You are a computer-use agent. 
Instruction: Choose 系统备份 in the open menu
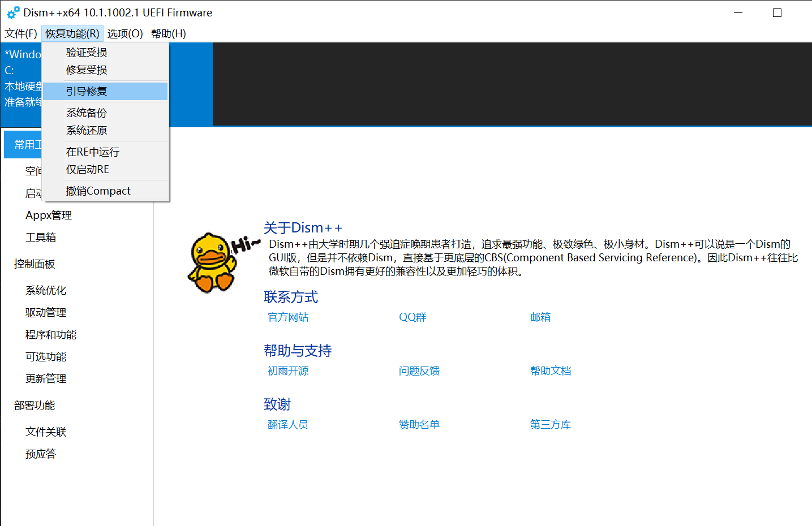coord(86,113)
